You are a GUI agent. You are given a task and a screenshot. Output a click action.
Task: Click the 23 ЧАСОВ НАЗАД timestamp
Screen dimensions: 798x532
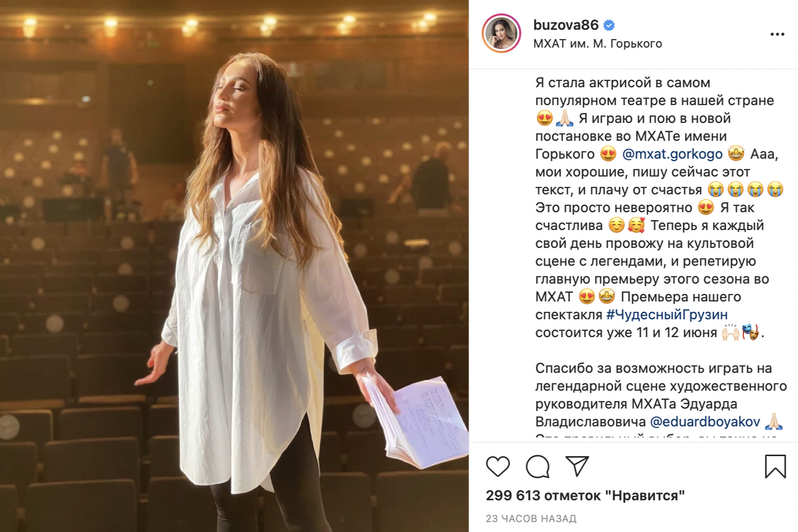coord(531,519)
